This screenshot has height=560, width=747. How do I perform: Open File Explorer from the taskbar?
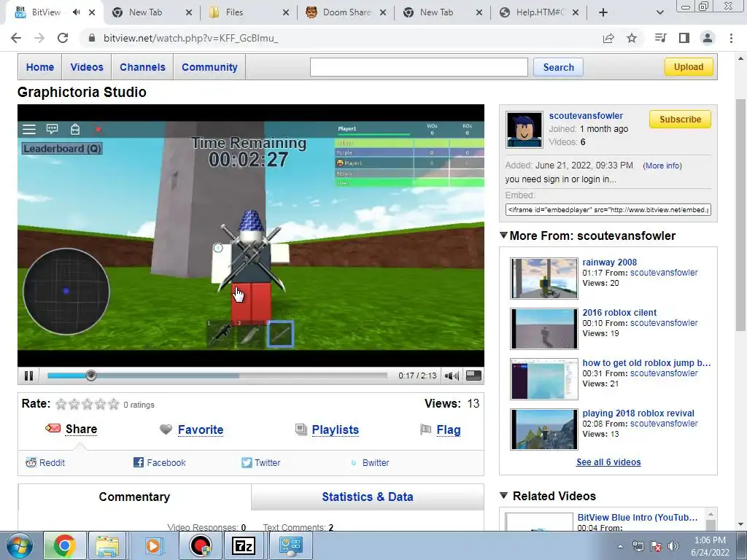click(x=107, y=545)
